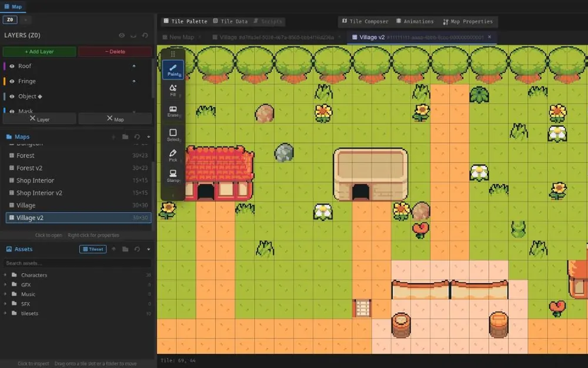Refresh the Assets panel
This screenshot has height=368, width=588.
tap(137, 249)
